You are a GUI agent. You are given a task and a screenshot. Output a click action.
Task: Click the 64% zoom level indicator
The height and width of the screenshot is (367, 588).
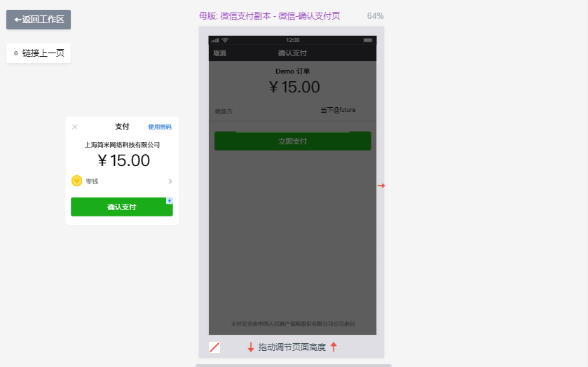click(376, 16)
